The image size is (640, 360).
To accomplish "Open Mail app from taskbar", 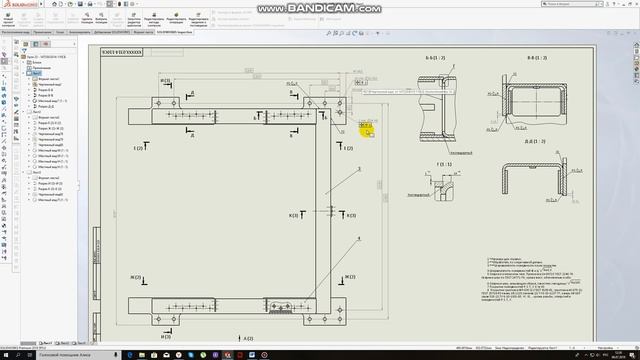I will click(166, 355).
